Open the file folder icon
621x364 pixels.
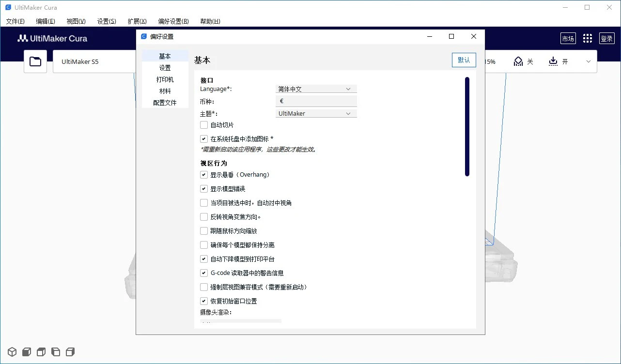pyautogui.click(x=35, y=61)
